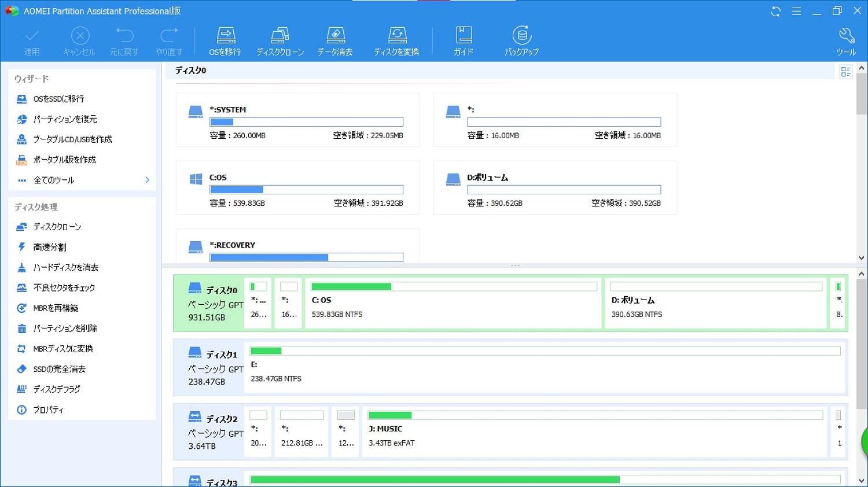This screenshot has width=868, height=487.
Task: Click the キャンセル toolbar icon
Action: [x=79, y=41]
